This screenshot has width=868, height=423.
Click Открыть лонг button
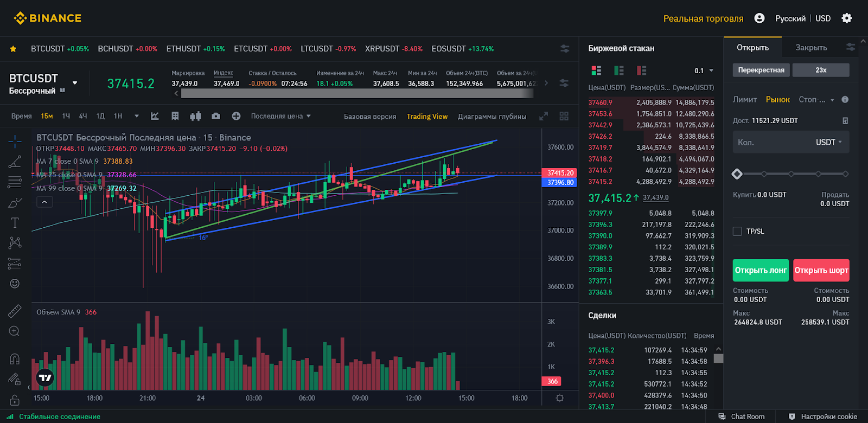point(761,270)
